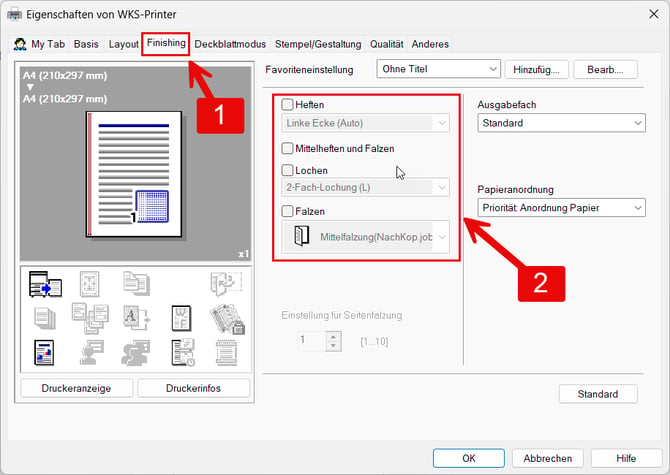Viewport: 670px width, 475px height.
Task: Click the printer output method icon with blue arrow
Action: point(45,284)
